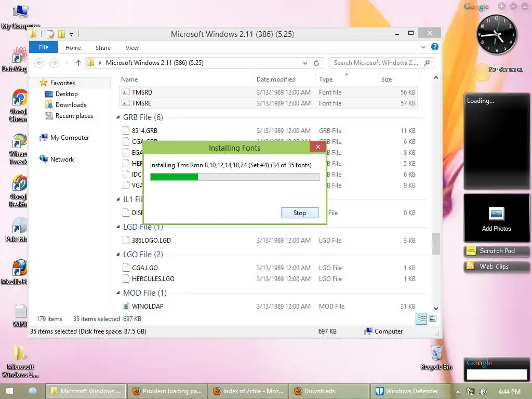Viewport: 532px width, 399px height.
Task: Show hidden tray icons arrow
Action: click(x=458, y=392)
